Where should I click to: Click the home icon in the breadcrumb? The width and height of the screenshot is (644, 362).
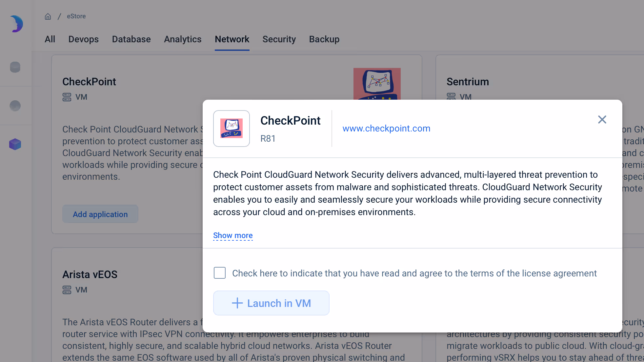(48, 16)
